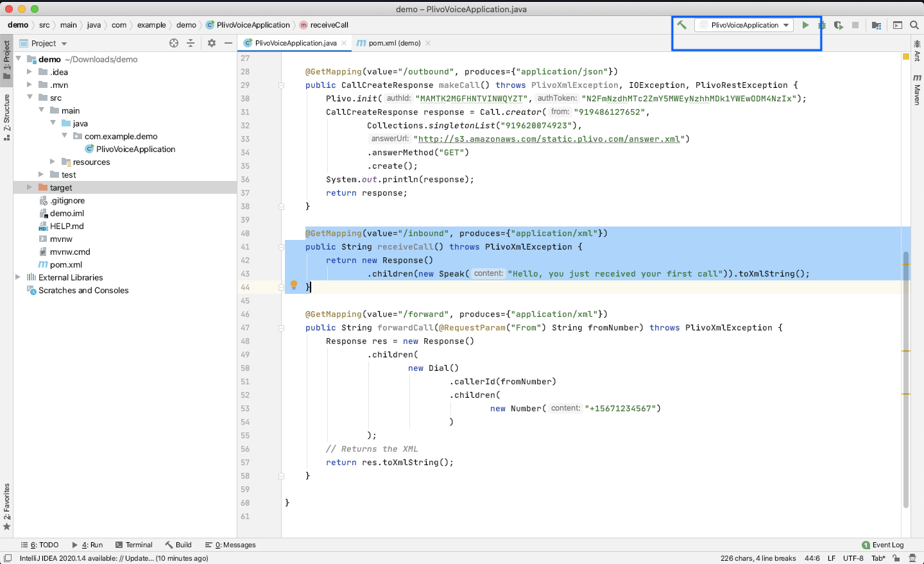The width and height of the screenshot is (924, 564).
Task: Click the Build project hammer icon
Action: pos(681,25)
